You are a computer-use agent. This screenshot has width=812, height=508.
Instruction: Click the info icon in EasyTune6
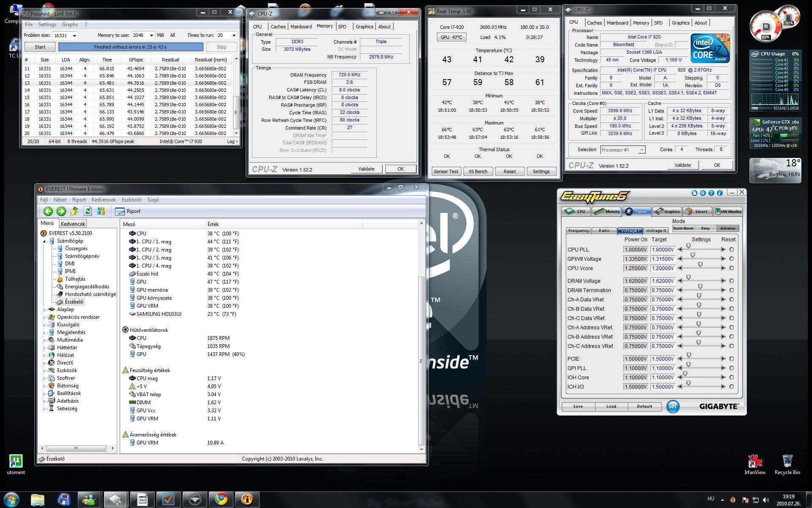coord(719,193)
